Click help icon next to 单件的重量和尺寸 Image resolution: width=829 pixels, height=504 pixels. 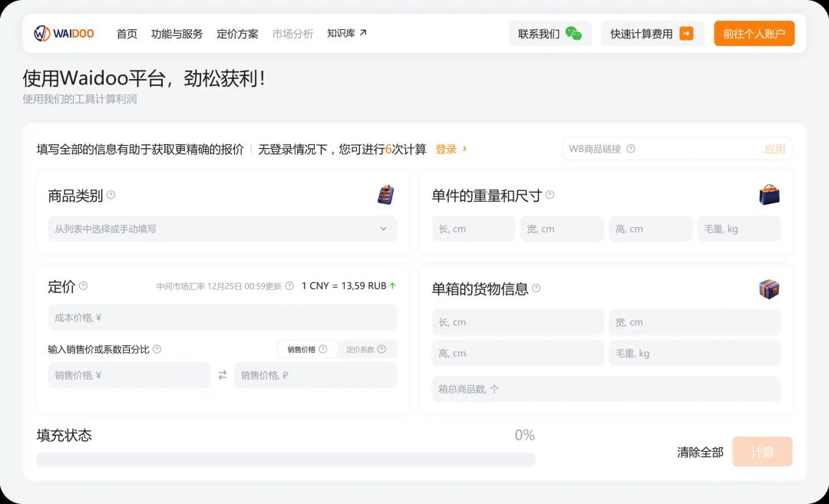point(550,195)
